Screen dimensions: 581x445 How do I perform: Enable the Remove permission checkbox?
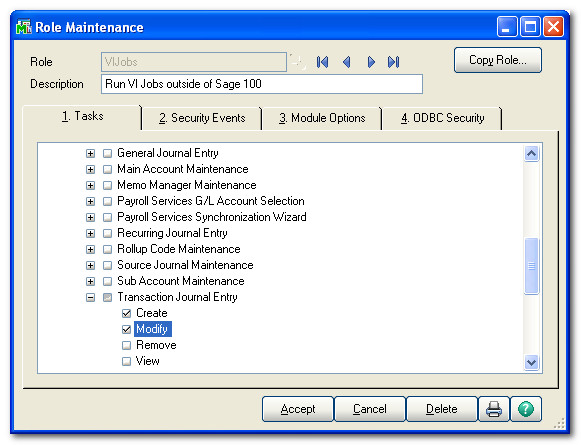tap(126, 345)
